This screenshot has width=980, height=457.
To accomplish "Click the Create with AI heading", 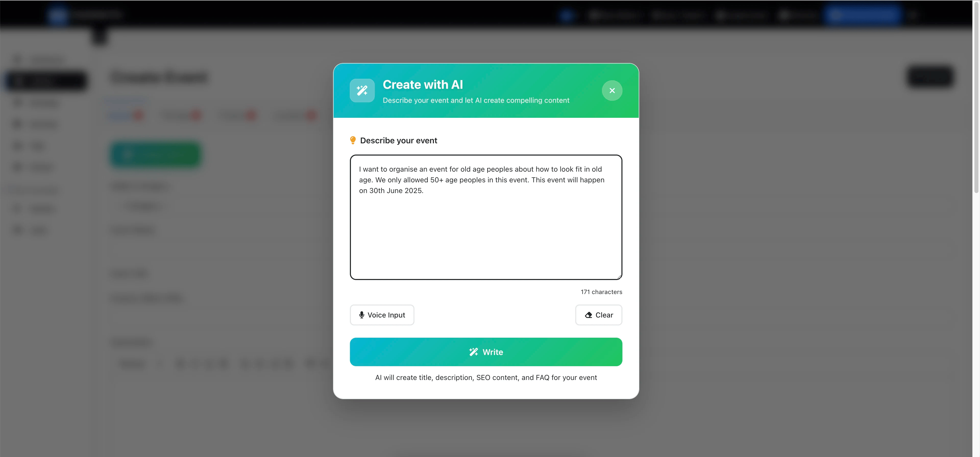I will [423, 84].
